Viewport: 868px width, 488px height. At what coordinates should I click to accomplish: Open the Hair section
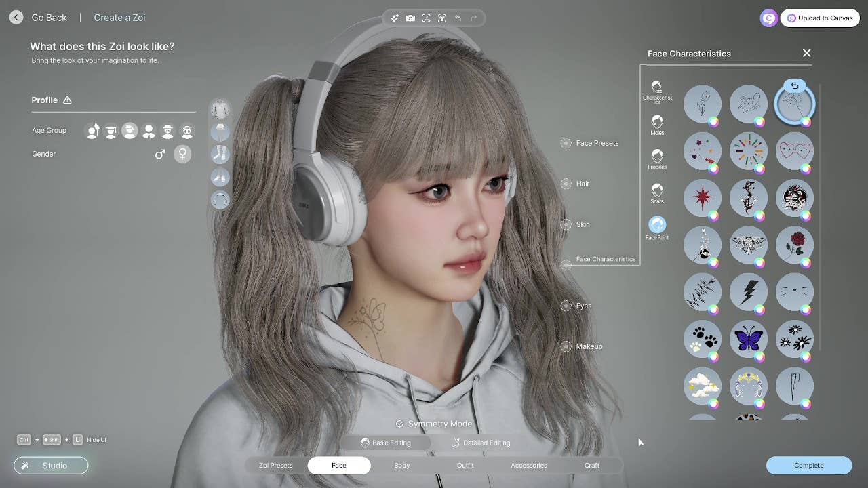pos(575,184)
